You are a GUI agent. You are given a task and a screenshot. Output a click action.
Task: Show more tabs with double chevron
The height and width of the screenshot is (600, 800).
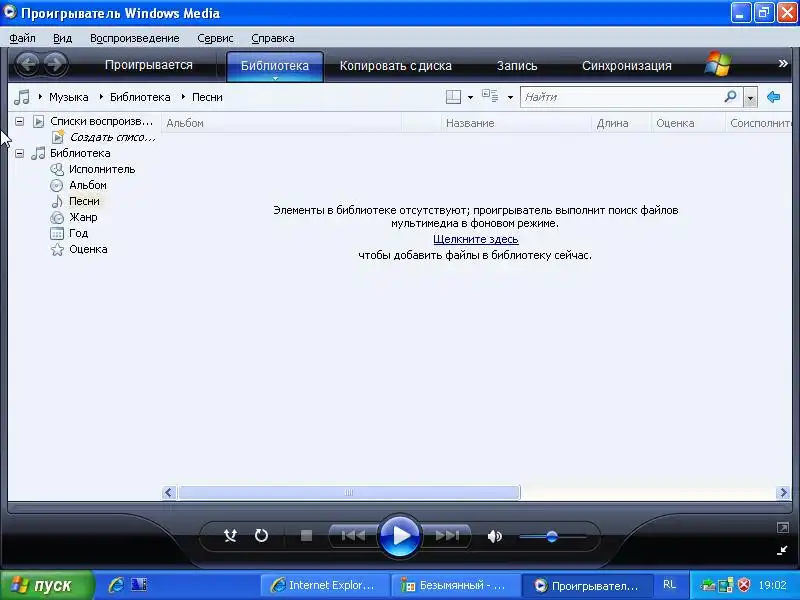point(783,63)
